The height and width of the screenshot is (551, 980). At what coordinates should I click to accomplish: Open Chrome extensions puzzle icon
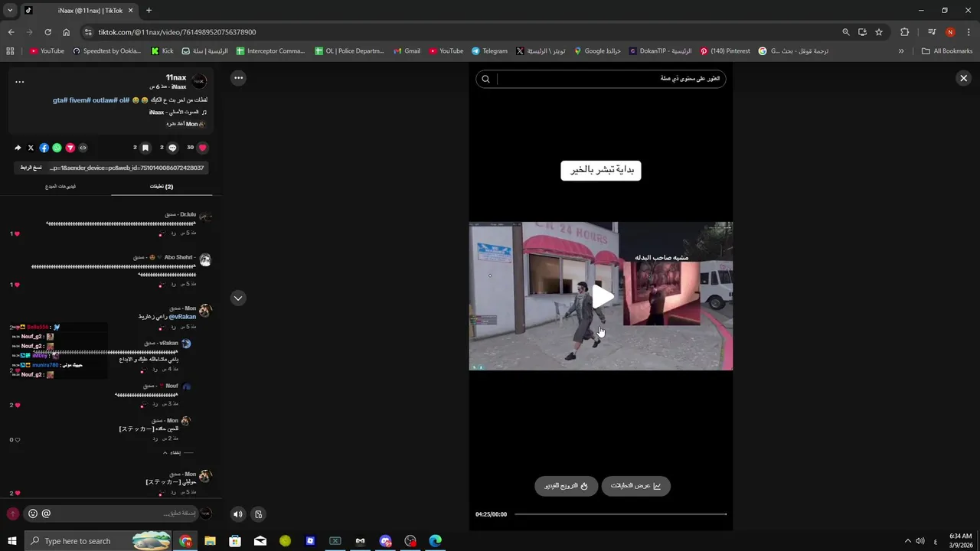coord(905,32)
